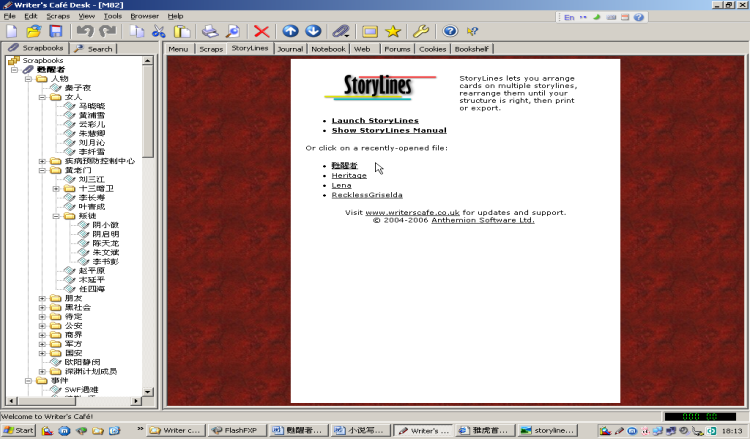This screenshot has width=750, height=439.
Task: Click tree scrollbar up arrow
Action: (x=148, y=61)
